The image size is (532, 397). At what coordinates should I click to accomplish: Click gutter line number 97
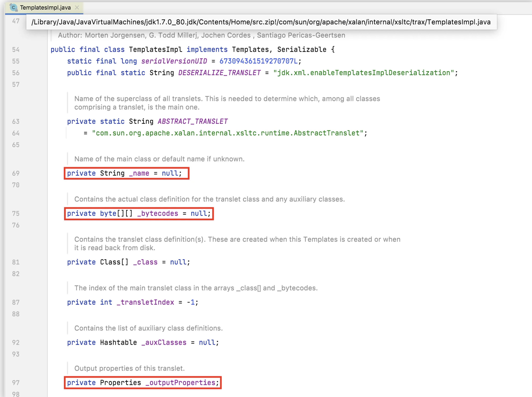pyautogui.click(x=16, y=383)
